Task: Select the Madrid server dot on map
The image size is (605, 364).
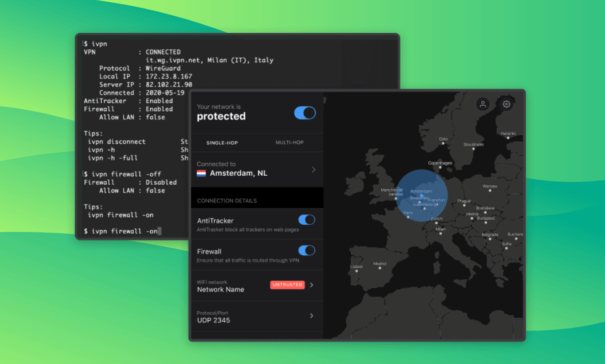Action: [380, 268]
